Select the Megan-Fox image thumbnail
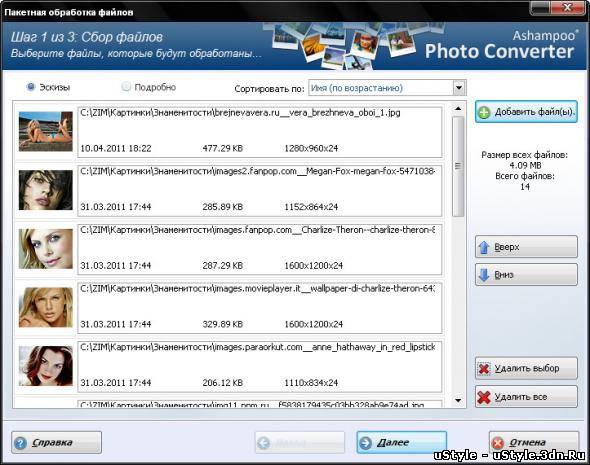 pos(46,190)
